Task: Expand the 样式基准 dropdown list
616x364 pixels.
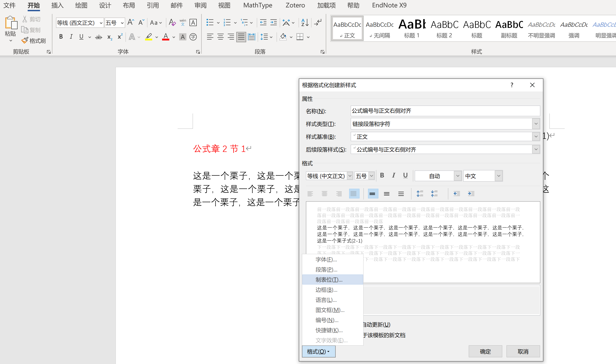Action: (536, 137)
